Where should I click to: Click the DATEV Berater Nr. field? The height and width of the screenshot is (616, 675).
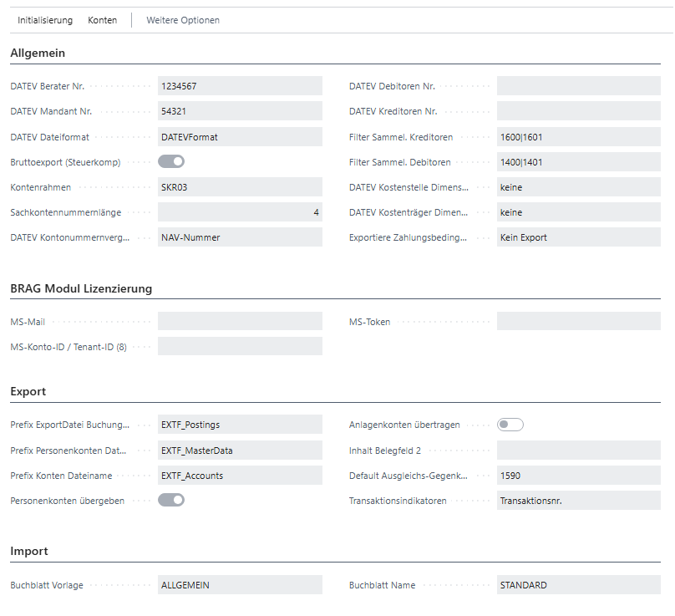(x=240, y=86)
